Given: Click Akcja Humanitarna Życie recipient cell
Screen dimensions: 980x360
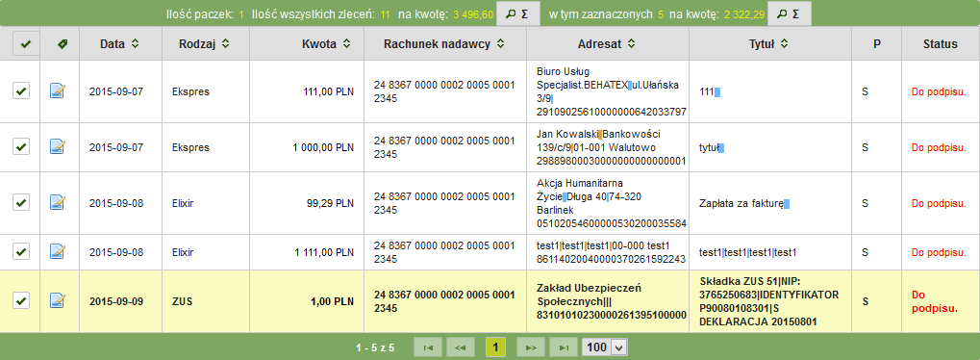Looking at the screenshot, I should point(608,203).
